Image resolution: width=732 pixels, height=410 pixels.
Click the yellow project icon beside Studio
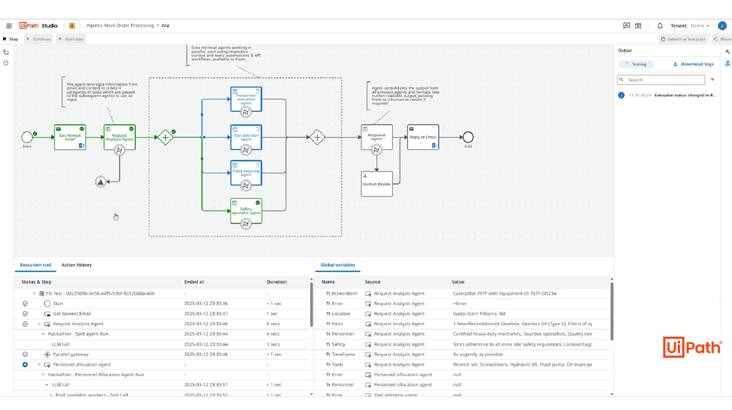pos(72,26)
